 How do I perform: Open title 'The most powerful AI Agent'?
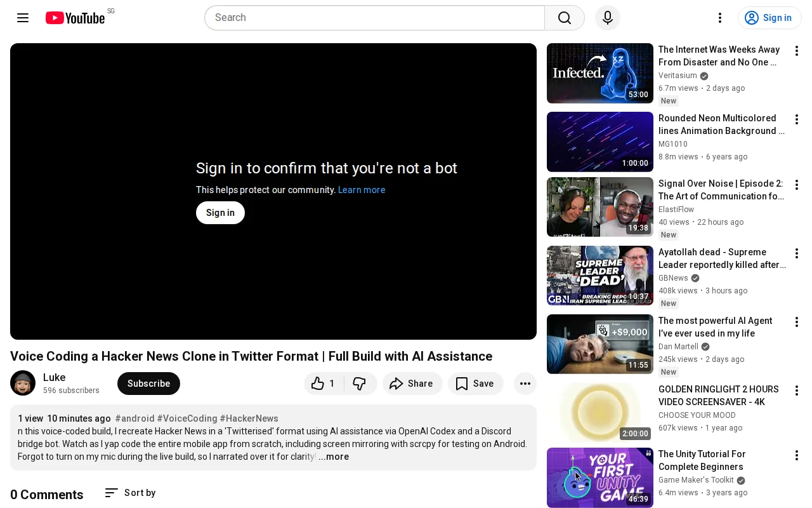[x=716, y=327]
